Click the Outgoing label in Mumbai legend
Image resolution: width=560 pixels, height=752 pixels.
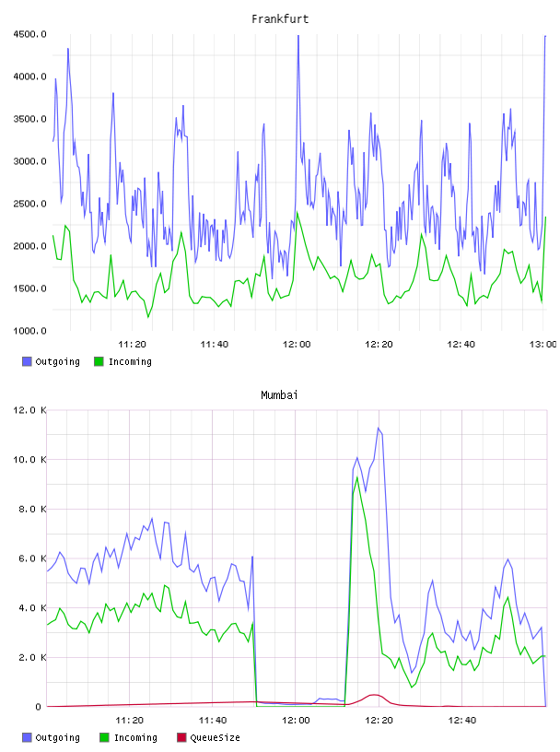click(x=57, y=737)
